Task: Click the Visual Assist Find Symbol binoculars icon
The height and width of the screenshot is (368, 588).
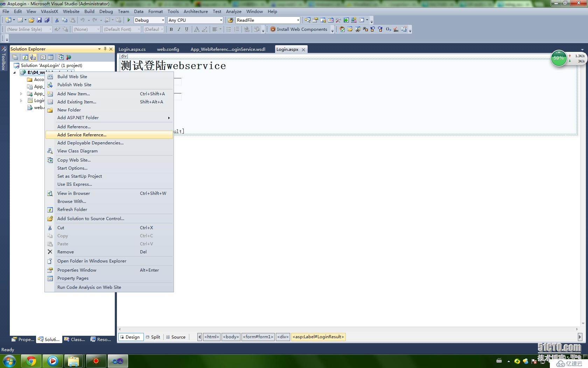Action: (x=358, y=29)
